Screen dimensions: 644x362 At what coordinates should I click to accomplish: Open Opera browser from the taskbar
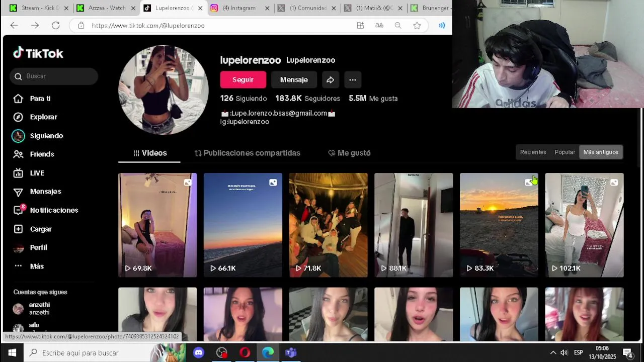[245, 353]
